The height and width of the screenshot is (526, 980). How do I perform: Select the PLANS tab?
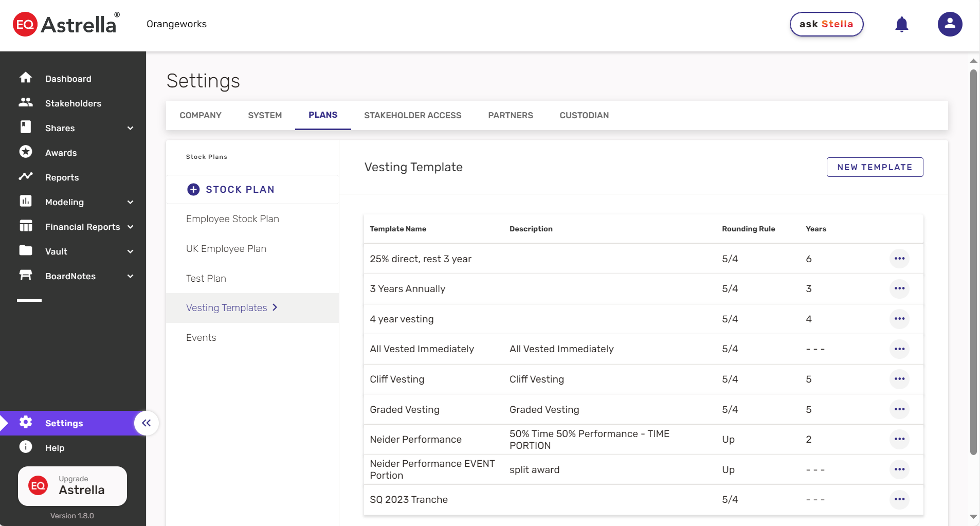coord(323,115)
